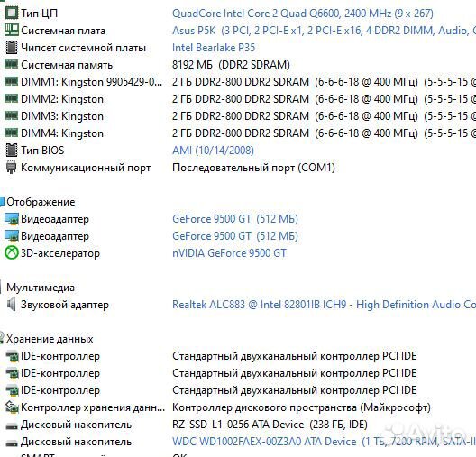Click the chip icon beside Чипсет системной платы
The image size is (476, 457).
coord(12,48)
